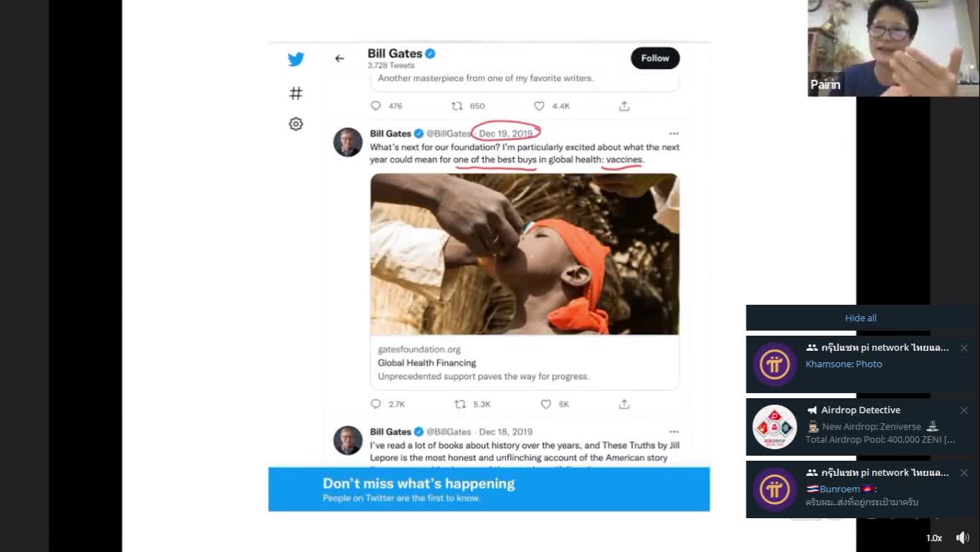
Task: Dismiss the Khamsone Photo notification
Action: [x=964, y=348]
